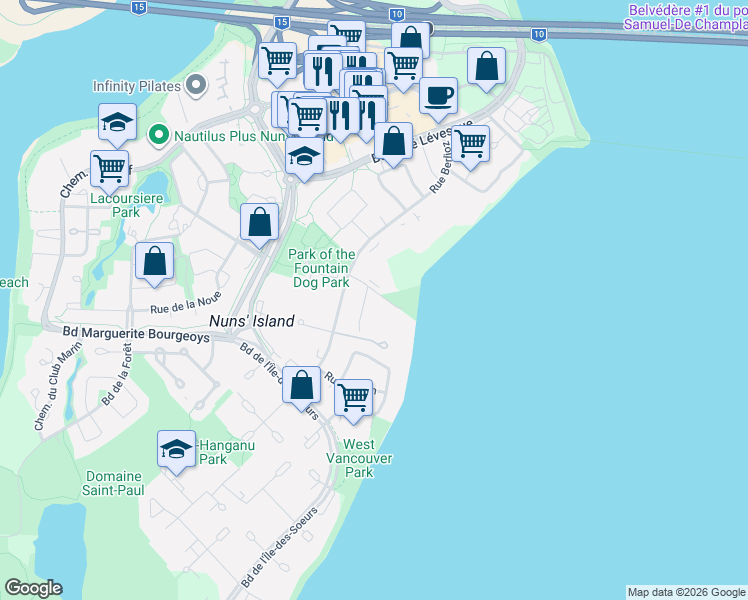Click the Domaine Saint-Paul label

(x=113, y=483)
